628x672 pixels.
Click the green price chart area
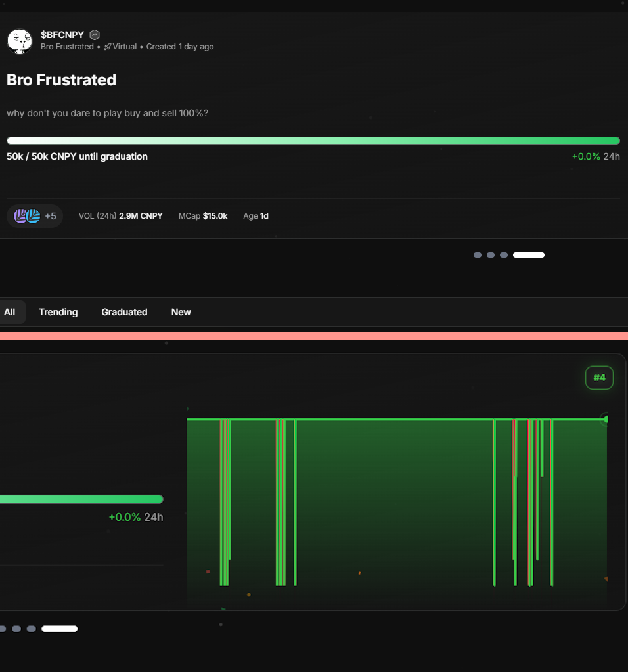click(394, 506)
